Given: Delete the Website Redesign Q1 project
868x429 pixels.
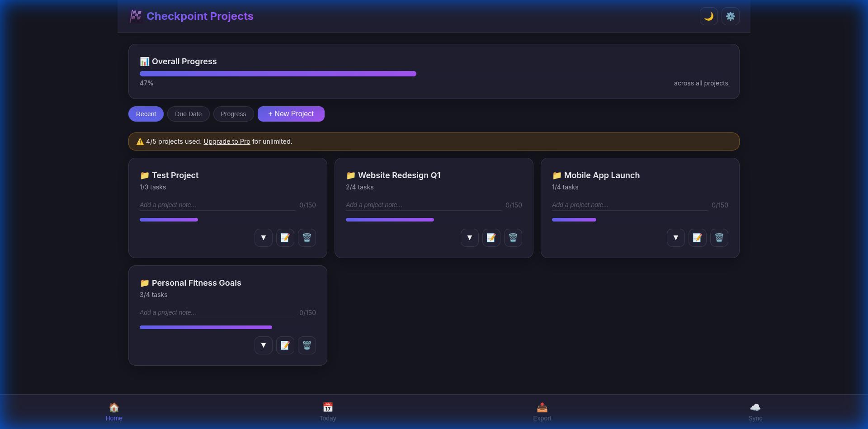Looking at the screenshot, I should (x=513, y=238).
